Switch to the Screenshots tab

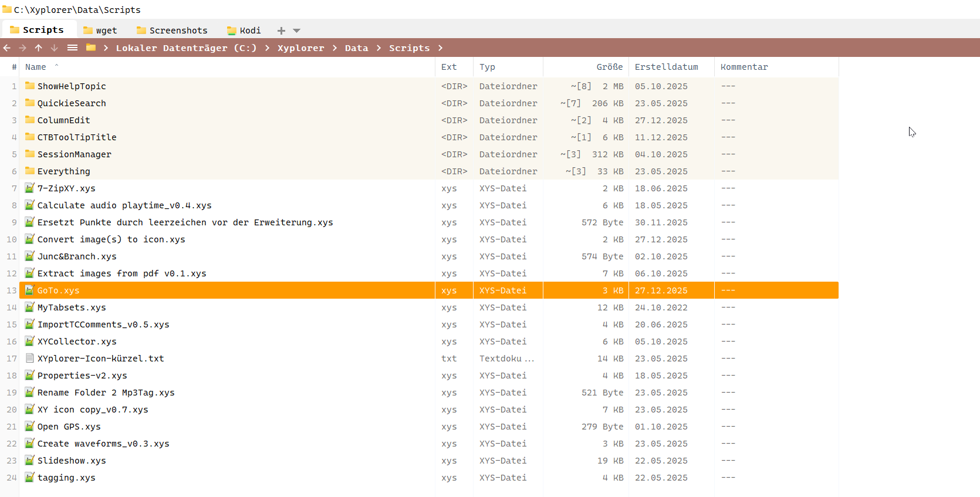tap(172, 31)
